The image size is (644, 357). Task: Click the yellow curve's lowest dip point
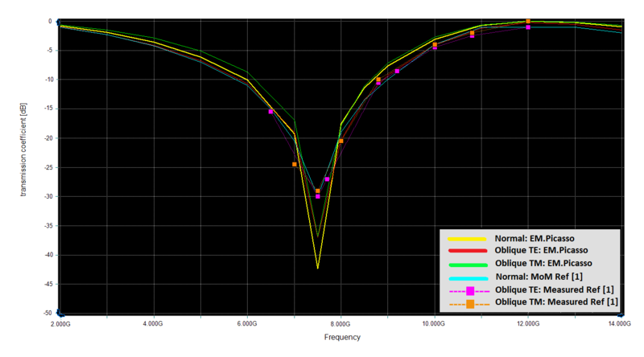[318, 268]
